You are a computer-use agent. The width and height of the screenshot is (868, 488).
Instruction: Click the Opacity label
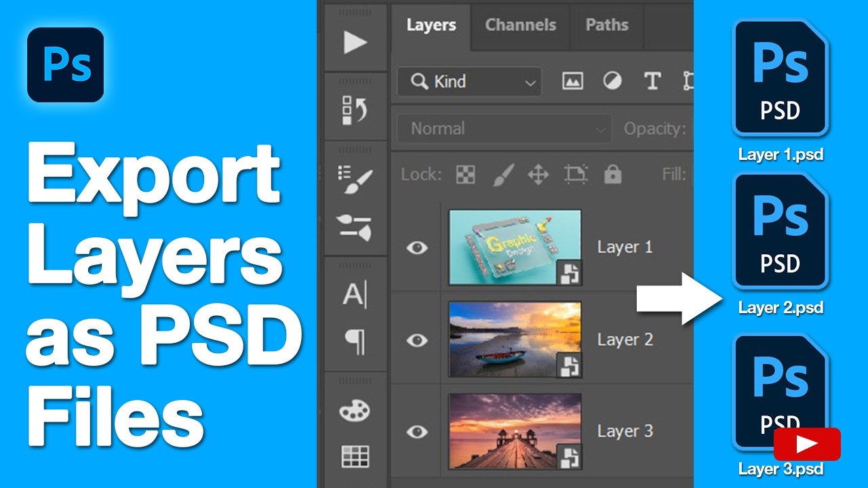pos(655,129)
